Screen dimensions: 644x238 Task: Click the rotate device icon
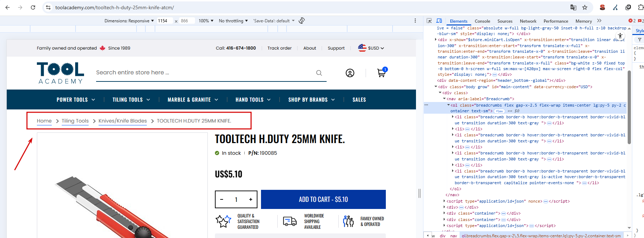(x=302, y=21)
